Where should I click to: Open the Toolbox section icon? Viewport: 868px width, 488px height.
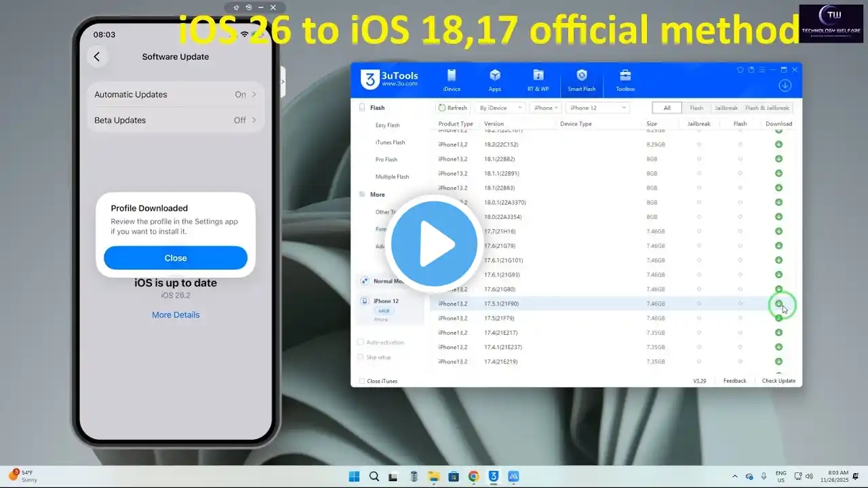[x=625, y=76]
